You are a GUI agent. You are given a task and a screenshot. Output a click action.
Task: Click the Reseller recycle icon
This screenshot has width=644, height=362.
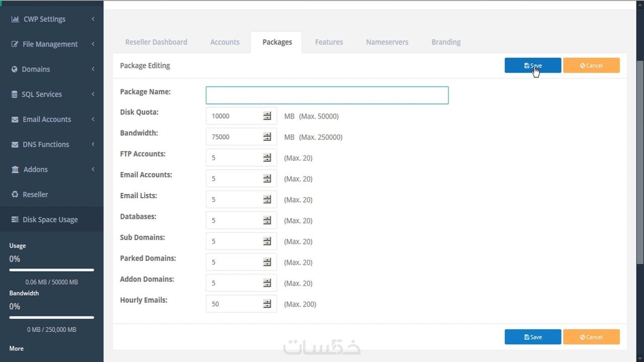tap(15, 195)
